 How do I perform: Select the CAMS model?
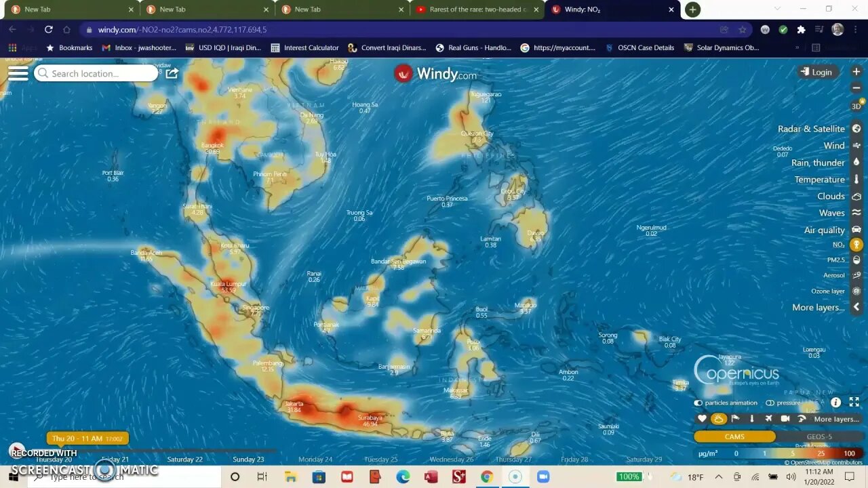coord(734,436)
